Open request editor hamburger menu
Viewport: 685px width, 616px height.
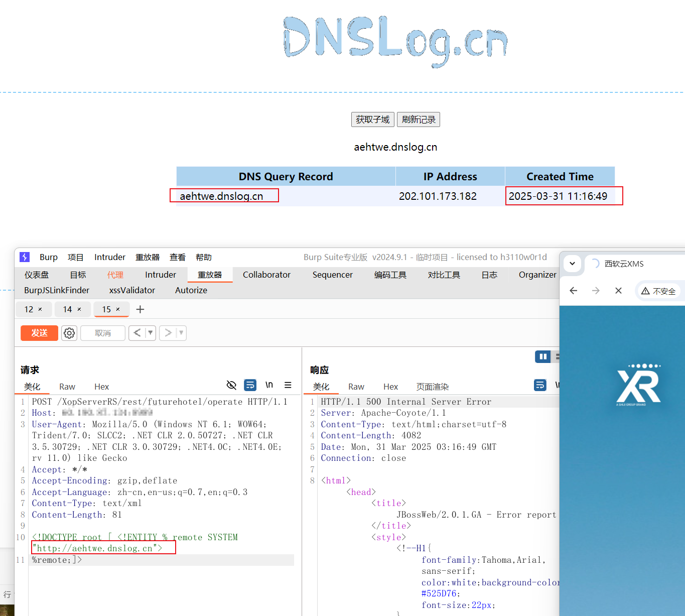coord(288,385)
